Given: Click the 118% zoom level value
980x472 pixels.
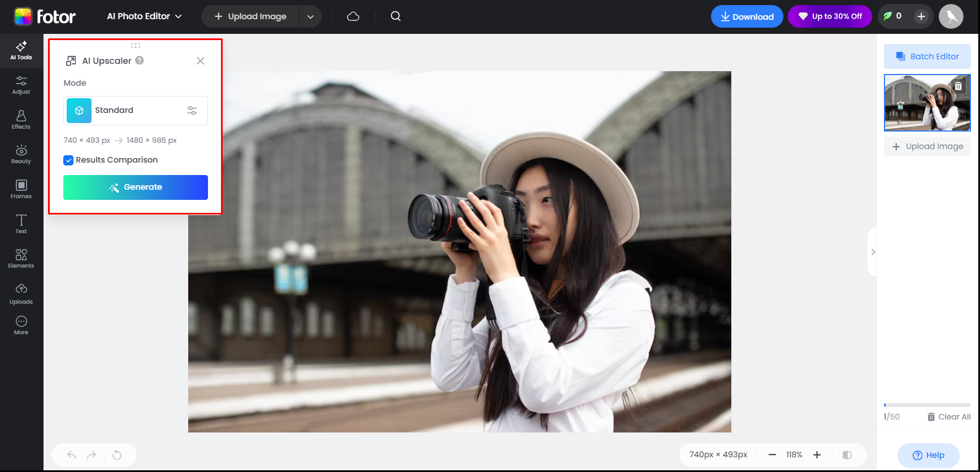Looking at the screenshot, I should tap(794, 455).
